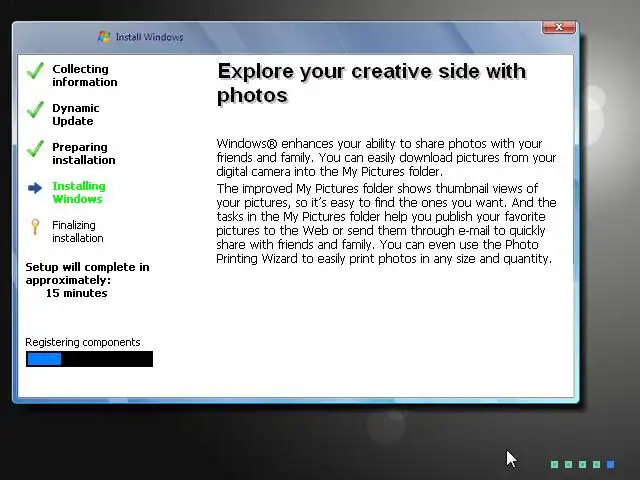Click the blue arrow beside Installing Windows
Image resolution: width=640 pixels, height=480 pixels.
[x=35, y=188]
